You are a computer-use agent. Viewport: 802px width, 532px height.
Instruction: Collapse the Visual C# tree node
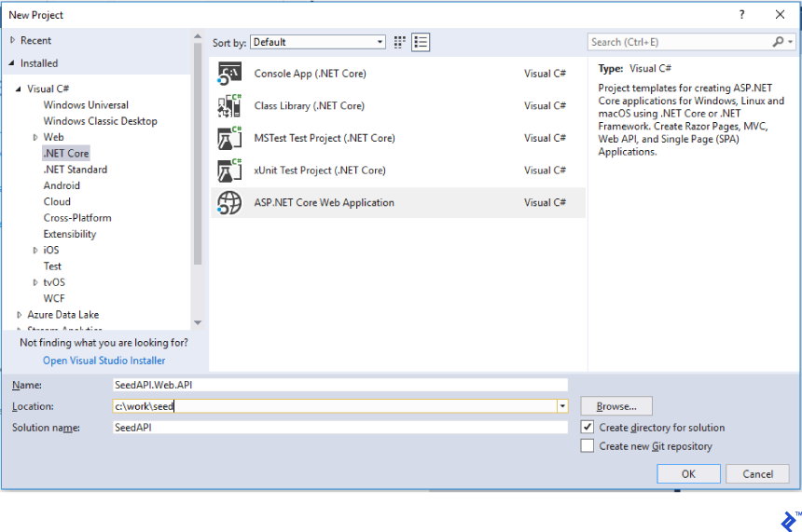point(19,89)
